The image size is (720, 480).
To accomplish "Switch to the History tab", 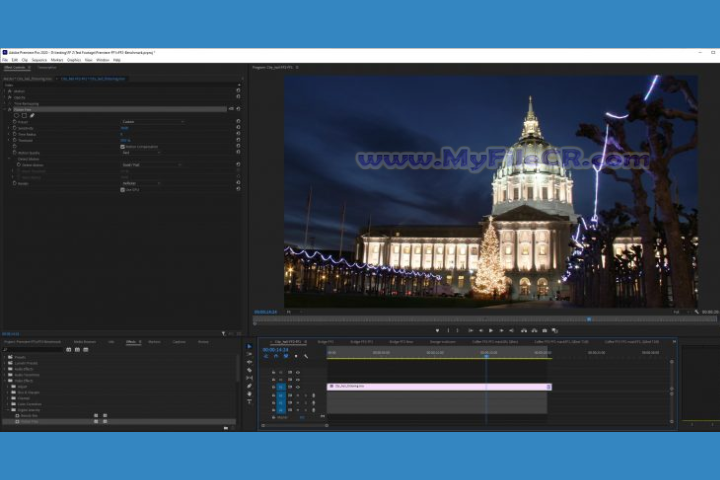I will tap(203, 342).
